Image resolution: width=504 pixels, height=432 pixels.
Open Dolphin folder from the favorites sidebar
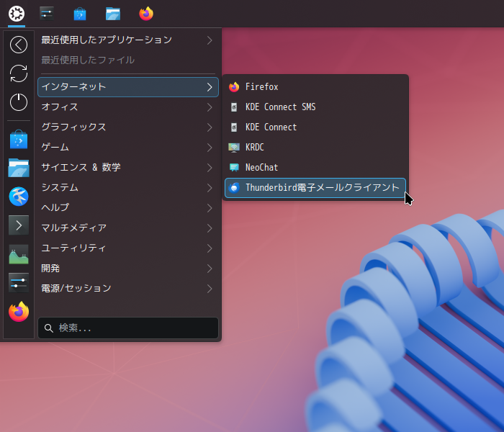click(x=19, y=168)
